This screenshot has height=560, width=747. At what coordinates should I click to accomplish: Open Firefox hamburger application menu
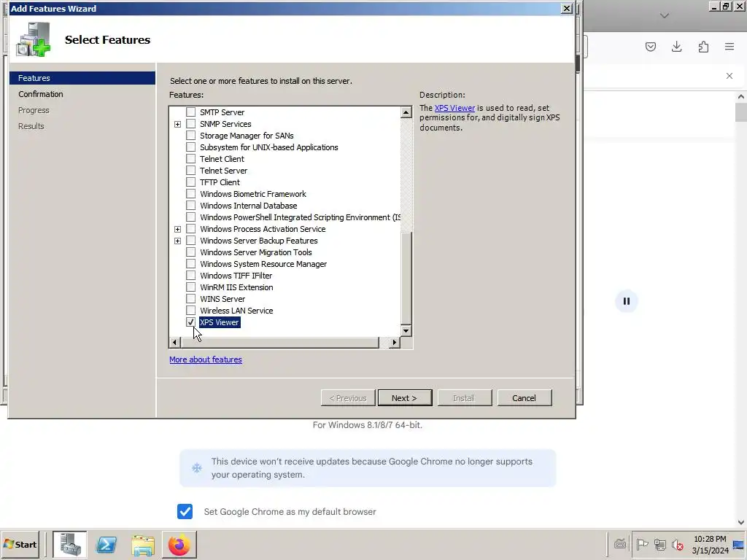pos(729,47)
